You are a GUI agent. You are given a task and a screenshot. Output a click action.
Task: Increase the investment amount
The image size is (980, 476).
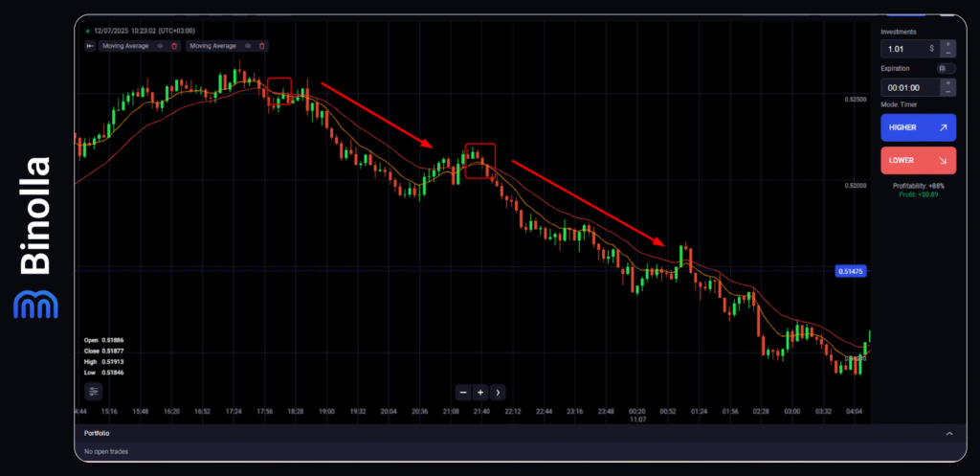click(x=947, y=43)
